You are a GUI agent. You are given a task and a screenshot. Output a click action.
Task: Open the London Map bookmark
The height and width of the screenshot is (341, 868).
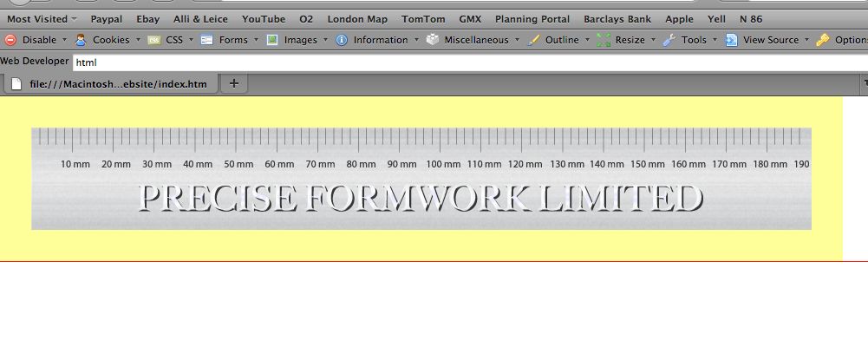pyautogui.click(x=357, y=19)
